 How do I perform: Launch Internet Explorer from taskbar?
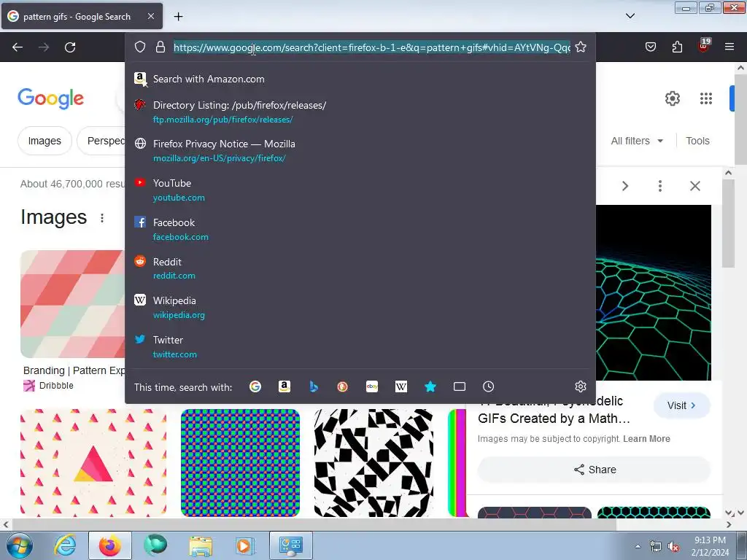coord(65,545)
